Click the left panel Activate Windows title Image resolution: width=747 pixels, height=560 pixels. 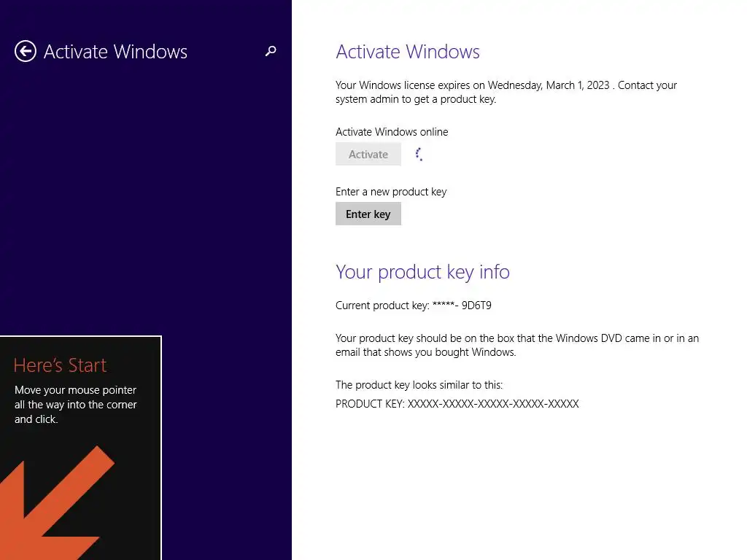(x=115, y=52)
